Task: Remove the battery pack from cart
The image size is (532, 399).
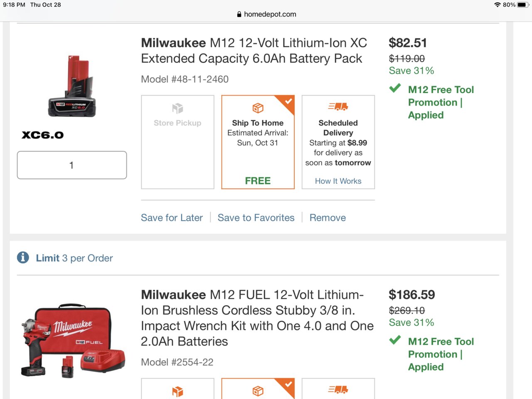Action: tap(328, 218)
